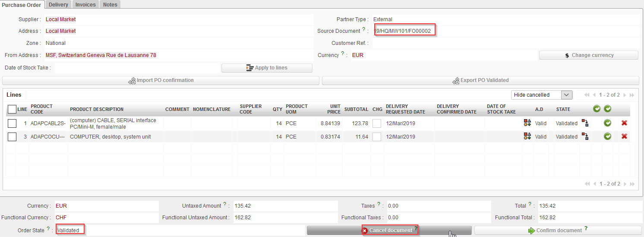
Task: Open analytic distribution for ADAPCOCU line
Action: (527, 136)
